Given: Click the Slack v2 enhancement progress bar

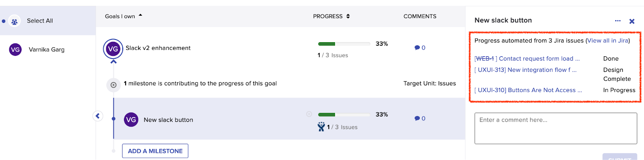Looking at the screenshot, I should coord(344,44).
